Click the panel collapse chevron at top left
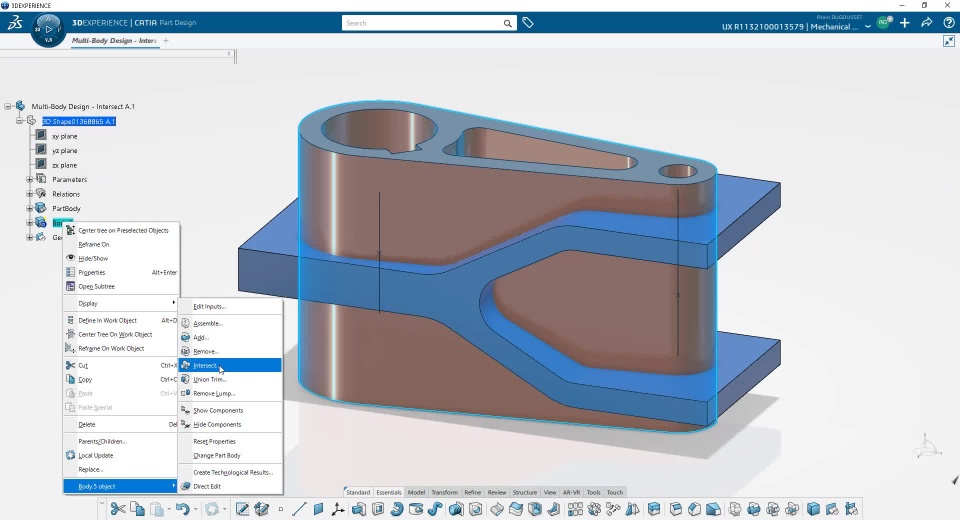 point(230,54)
